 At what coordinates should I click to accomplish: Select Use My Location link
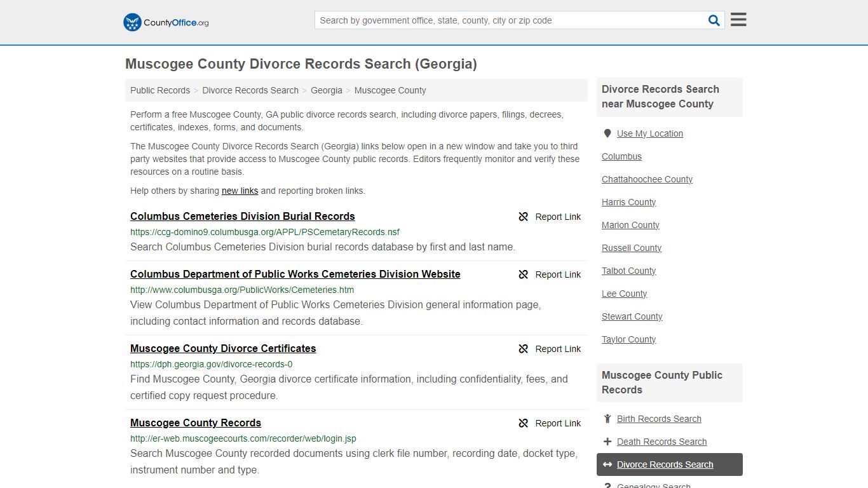click(x=650, y=133)
